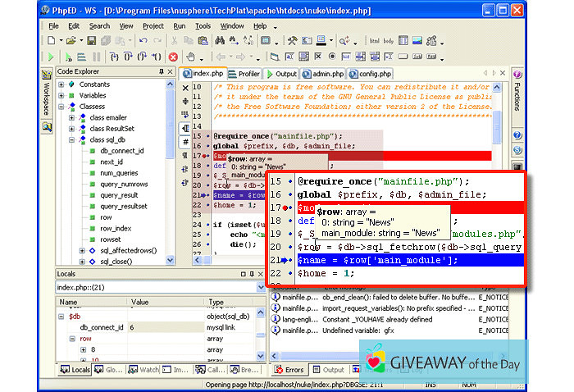Switch to the Profiler tab
The image size is (574, 392).
click(244, 74)
